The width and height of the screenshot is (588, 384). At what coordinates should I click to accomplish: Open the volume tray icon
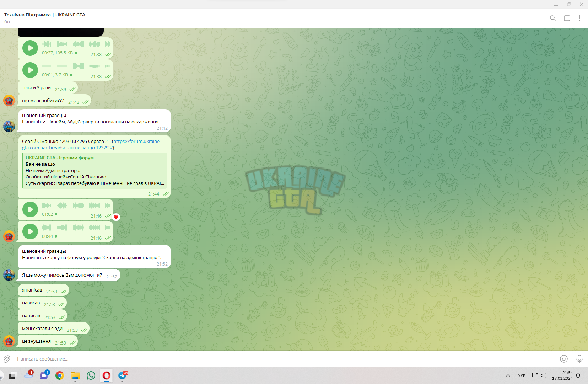pos(543,375)
